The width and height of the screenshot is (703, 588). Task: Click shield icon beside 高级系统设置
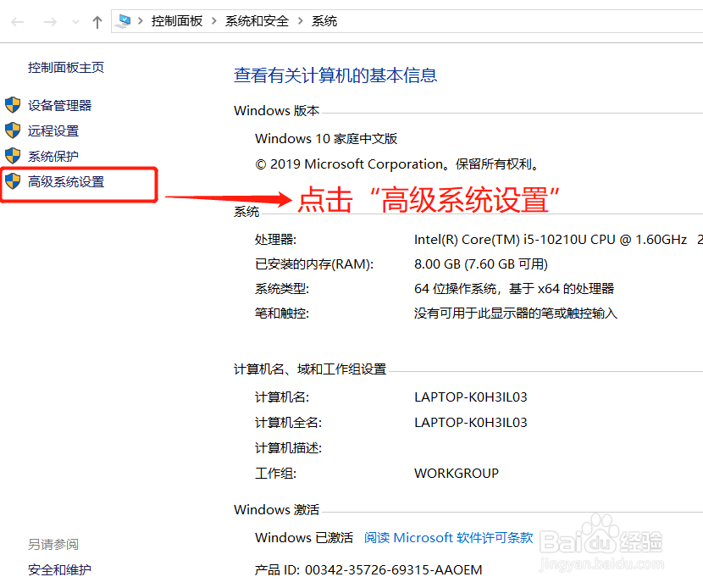(13, 181)
